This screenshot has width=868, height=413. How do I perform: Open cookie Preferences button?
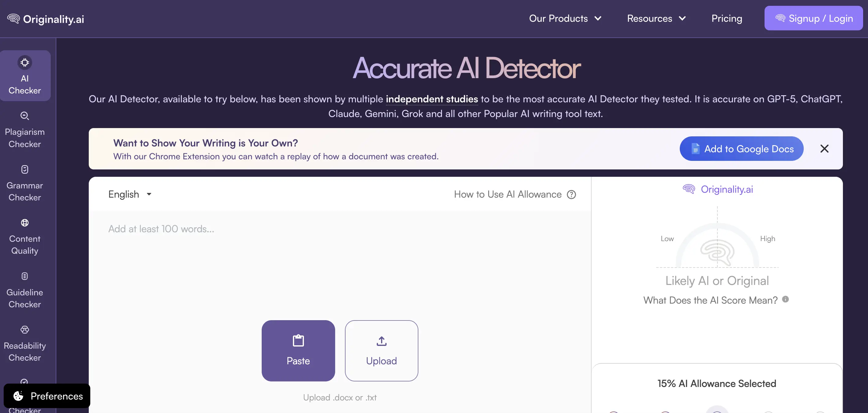click(47, 396)
